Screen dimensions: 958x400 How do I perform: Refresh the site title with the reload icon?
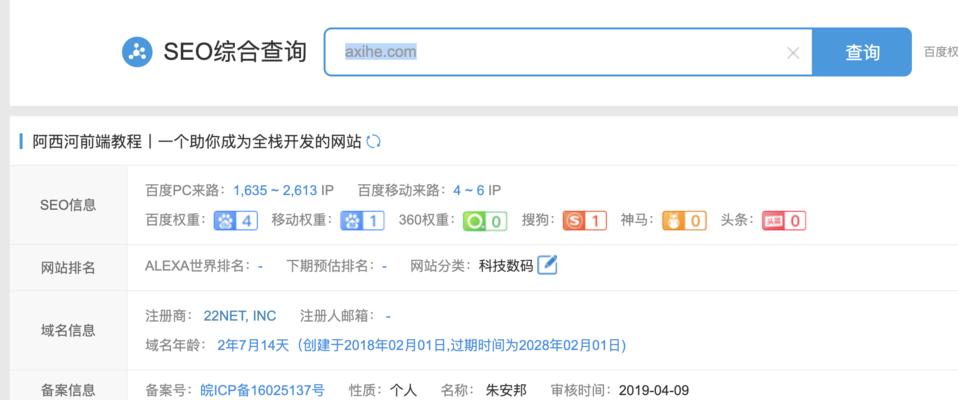click(x=373, y=142)
